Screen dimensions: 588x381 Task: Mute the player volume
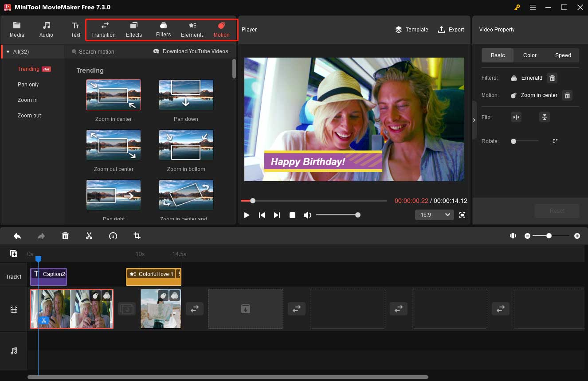pos(307,215)
